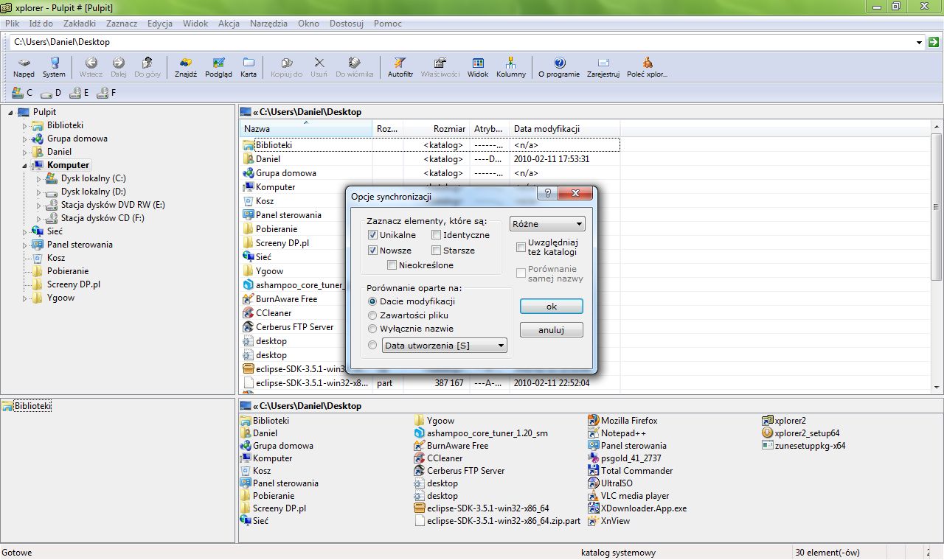Image resolution: width=944 pixels, height=560 pixels.
Task: Click the System toolbar icon
Action: [54, 67]
